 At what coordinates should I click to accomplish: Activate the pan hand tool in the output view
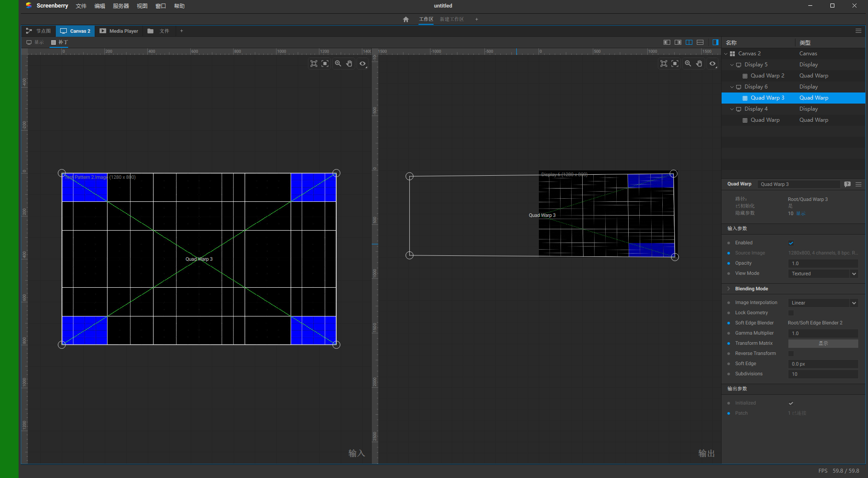pyautogui.click(x=699, y=64)
